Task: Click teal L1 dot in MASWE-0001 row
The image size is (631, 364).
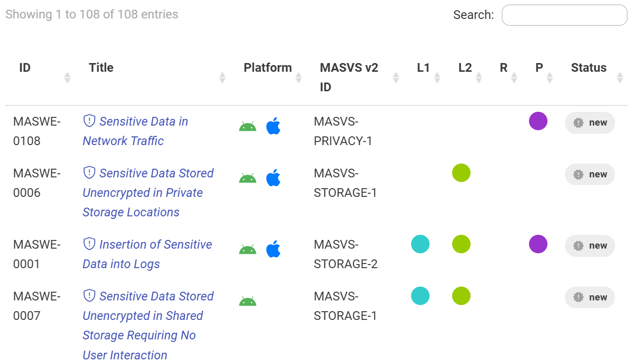Action: 420,245
